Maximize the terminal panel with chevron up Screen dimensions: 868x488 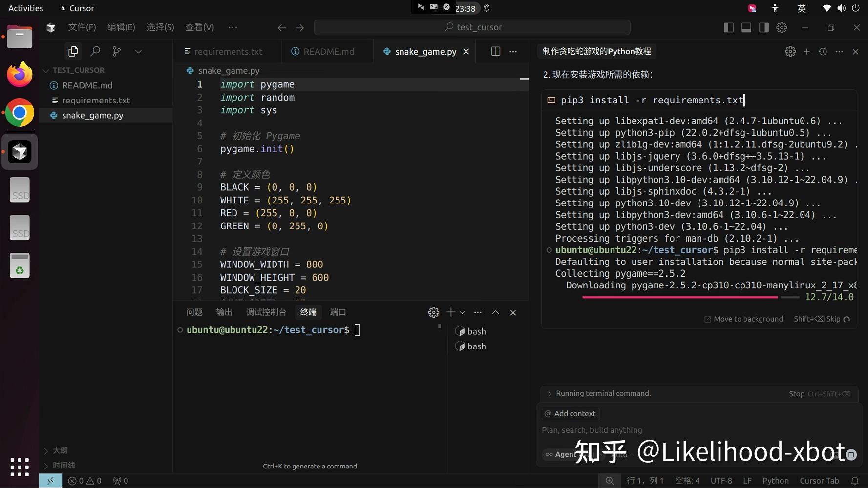pyautogui.click(x=495, y=312)
